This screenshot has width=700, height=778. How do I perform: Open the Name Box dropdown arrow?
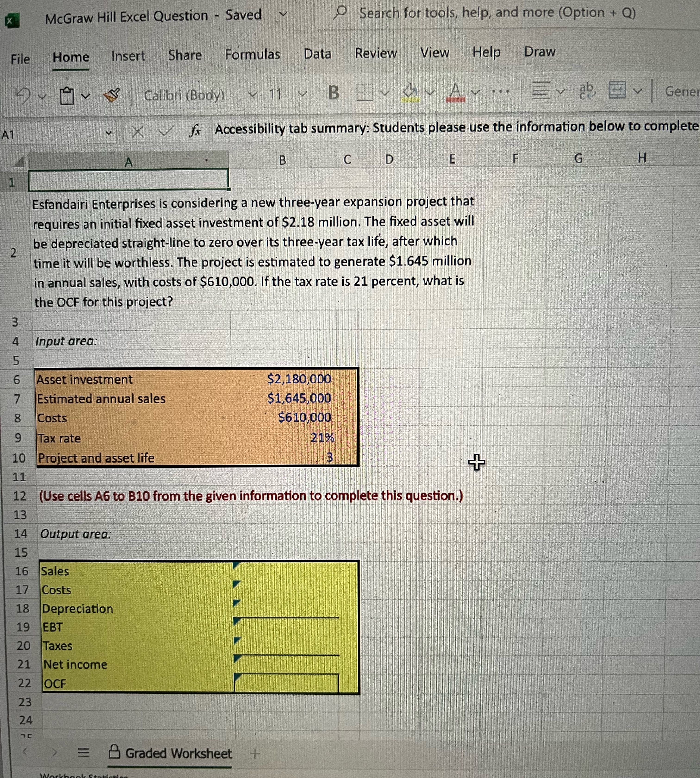coord(109,133)
